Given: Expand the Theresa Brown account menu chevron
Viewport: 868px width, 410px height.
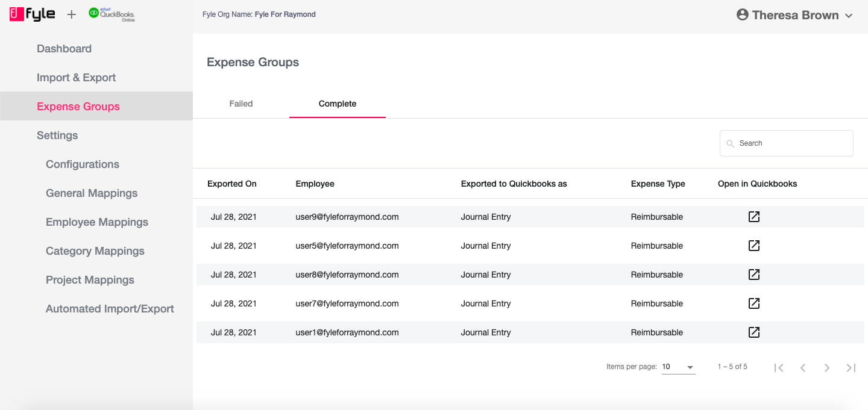Looking at the screenshot, I should [x=849, y=16].
